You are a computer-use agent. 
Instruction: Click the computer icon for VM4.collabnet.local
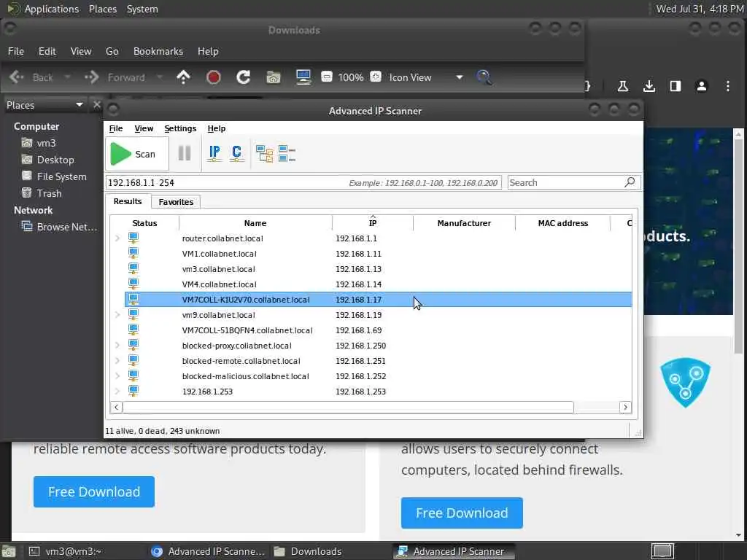pyautogui.click(x=133, y=284)
